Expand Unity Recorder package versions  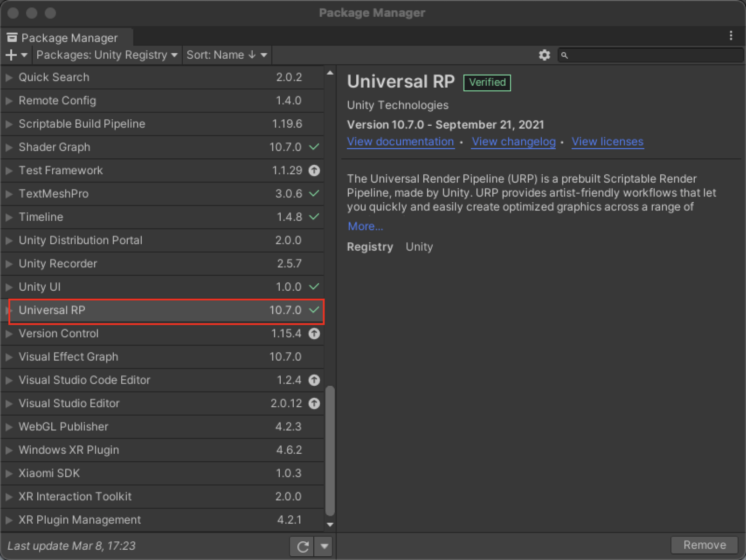(x=9, y=264)
